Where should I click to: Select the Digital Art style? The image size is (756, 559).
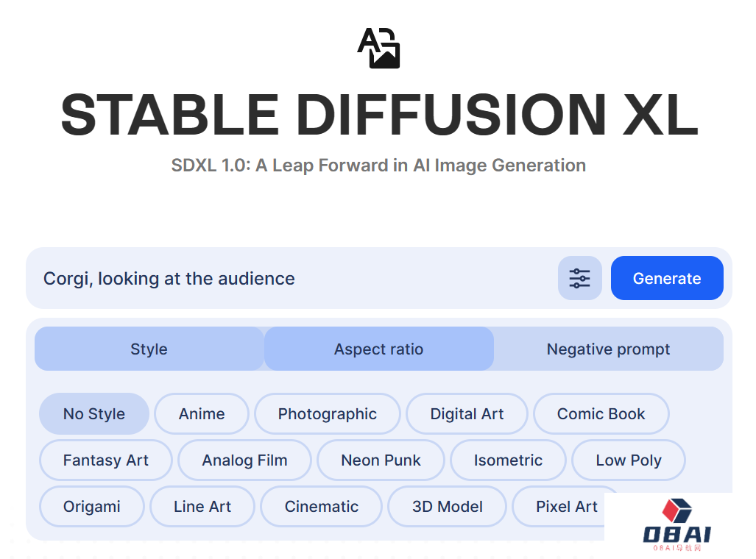pos(467,414)
